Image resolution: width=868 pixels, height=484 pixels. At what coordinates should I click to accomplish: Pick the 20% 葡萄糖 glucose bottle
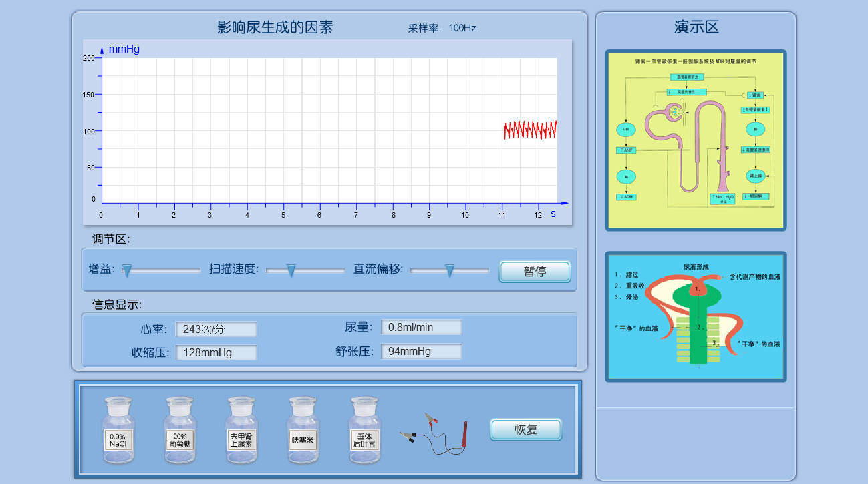pyautogui.click(x=180, y=431)
